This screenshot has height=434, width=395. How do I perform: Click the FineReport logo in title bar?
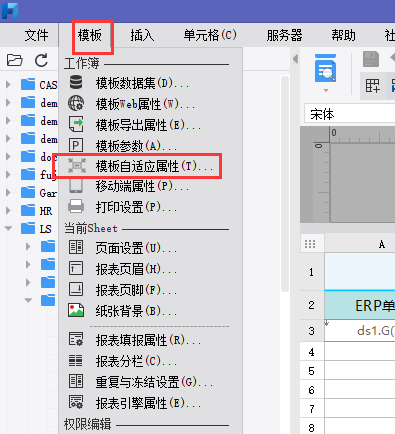tap(10, 11)
